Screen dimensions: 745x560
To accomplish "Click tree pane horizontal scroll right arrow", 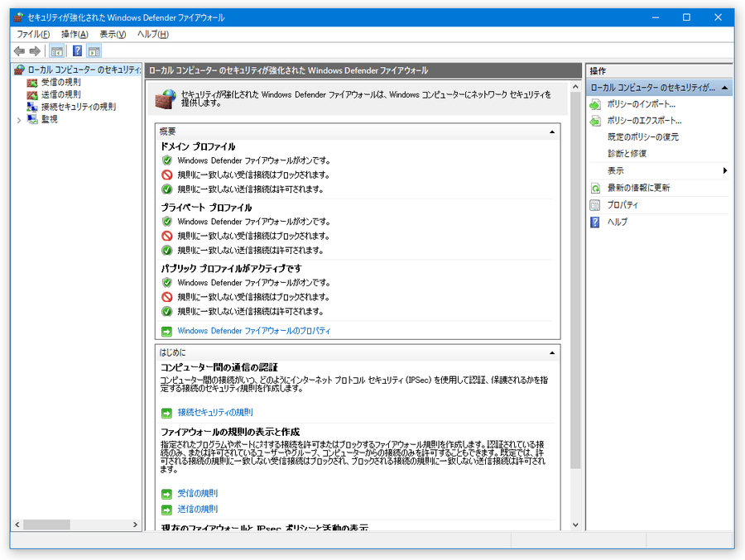I will pos(136,524).
